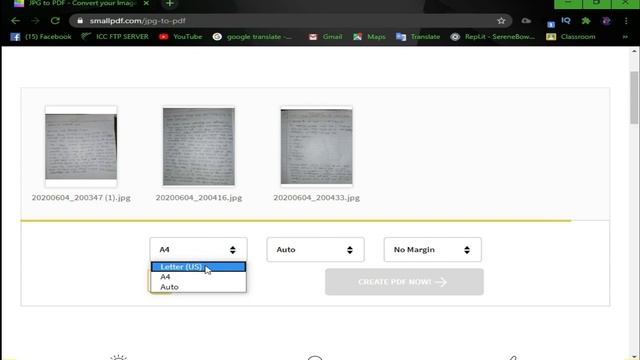This screenshot has height=360, width=640.
Task: Show more bookmarks via the chevron
Action: tap(625, 37)
